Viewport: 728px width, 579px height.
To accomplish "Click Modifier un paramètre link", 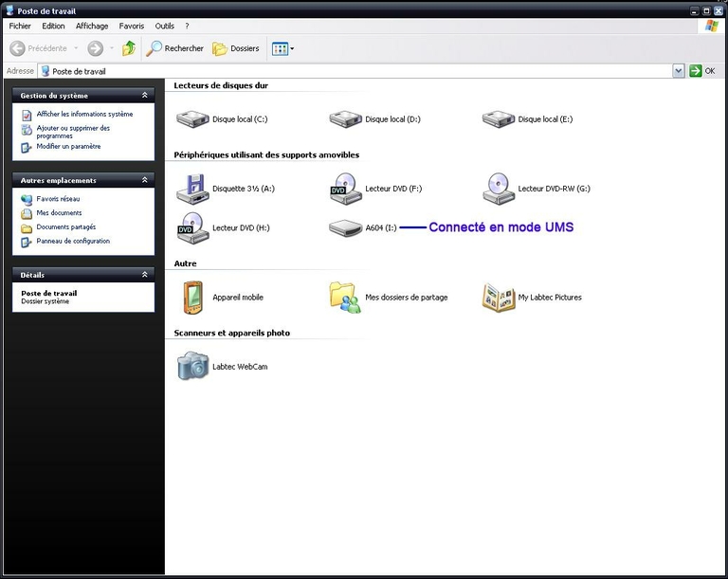I will (x=68, y=146).
